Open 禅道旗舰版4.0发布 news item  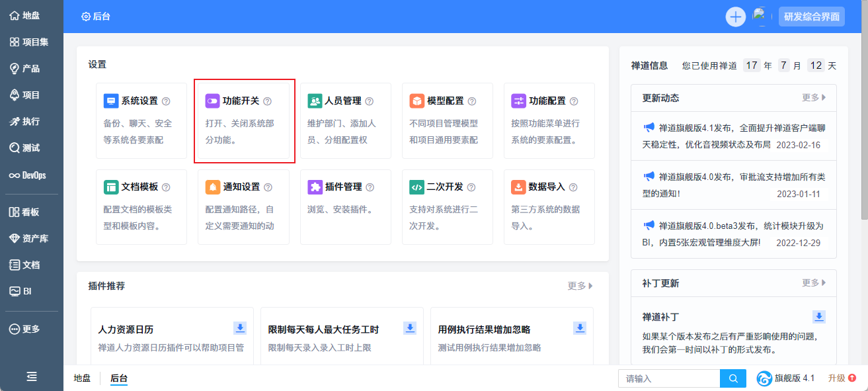[734, 185]
